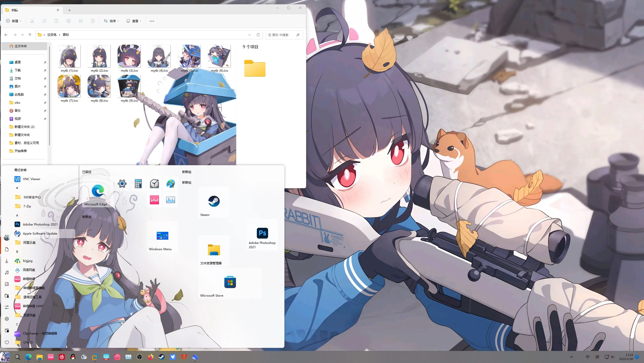Expand the 7-Zip folder in app list
Screen dimensions: 644x363
tap(44, 206)
